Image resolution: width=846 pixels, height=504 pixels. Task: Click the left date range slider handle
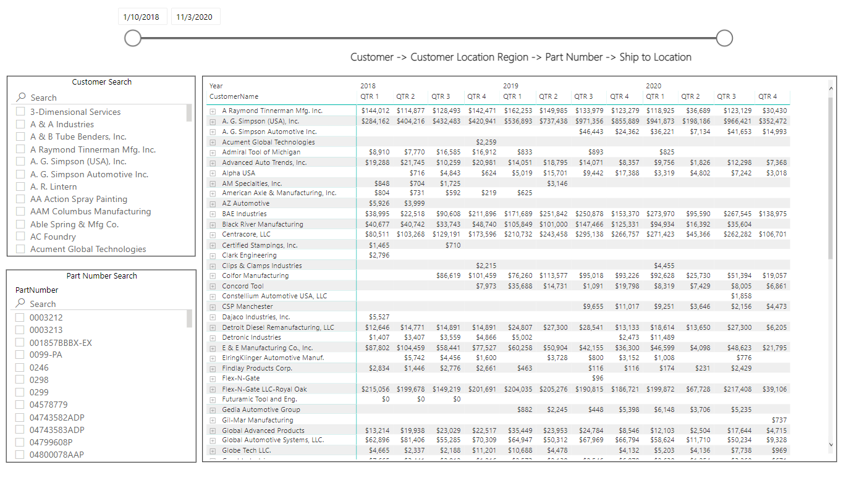[133, 38]
